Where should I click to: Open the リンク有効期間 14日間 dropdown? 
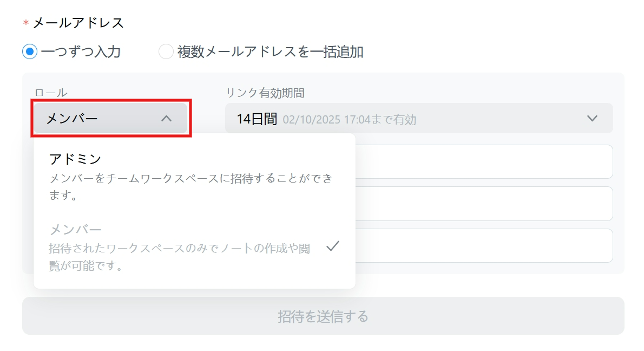(419, 119)
